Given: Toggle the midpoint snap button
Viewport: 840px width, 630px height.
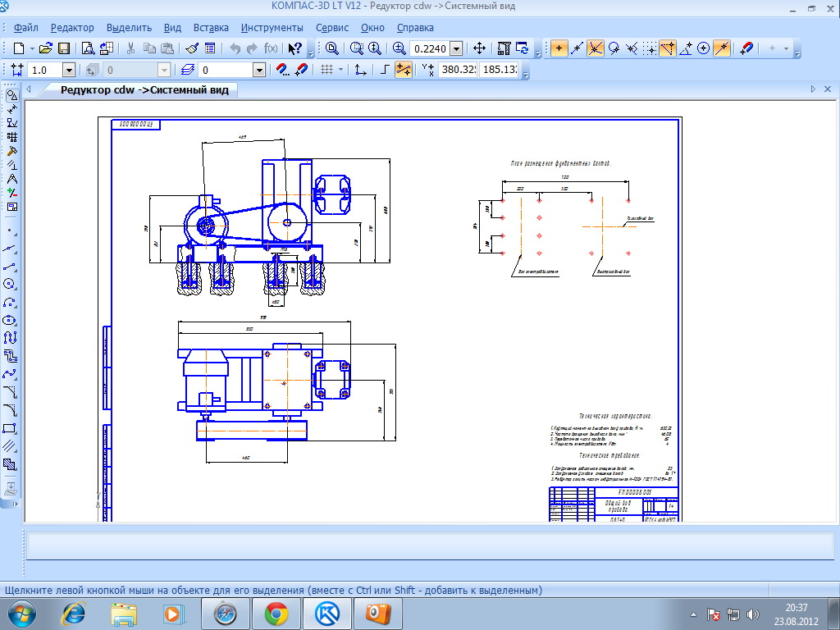Looking at the screenshot, I should pos(577,48).
